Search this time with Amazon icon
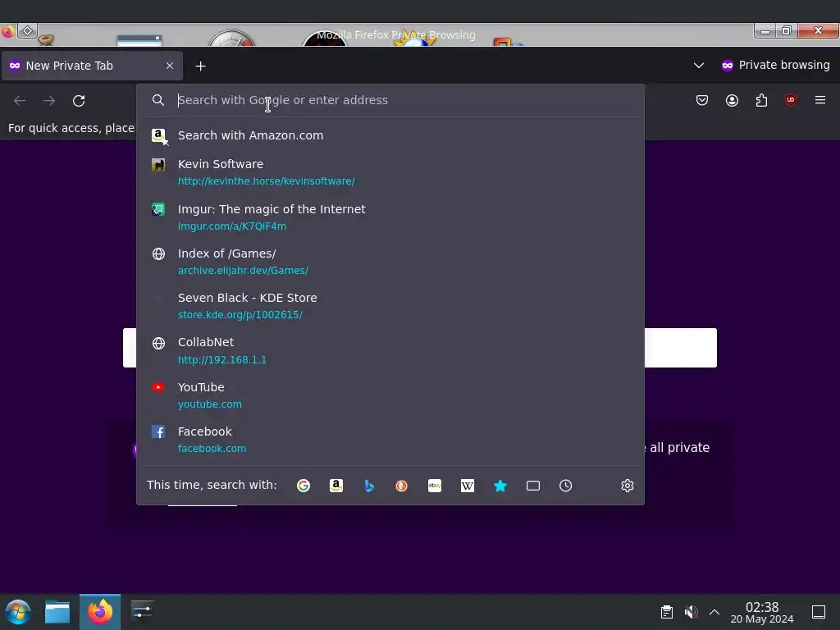 tap(336, 486)
